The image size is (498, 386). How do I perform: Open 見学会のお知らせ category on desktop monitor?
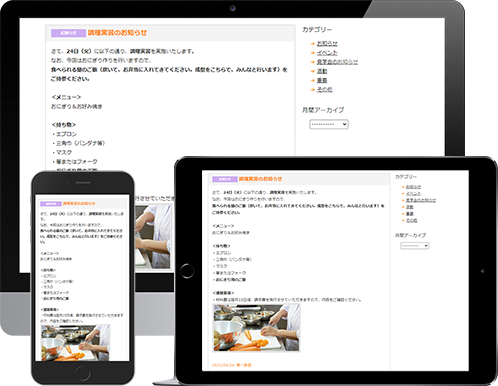point(337,62)
